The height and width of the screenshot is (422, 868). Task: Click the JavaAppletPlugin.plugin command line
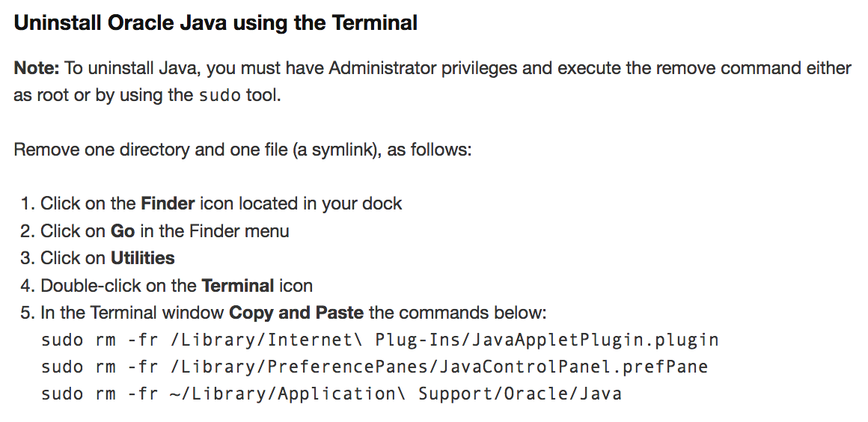(x=380, y=340)
